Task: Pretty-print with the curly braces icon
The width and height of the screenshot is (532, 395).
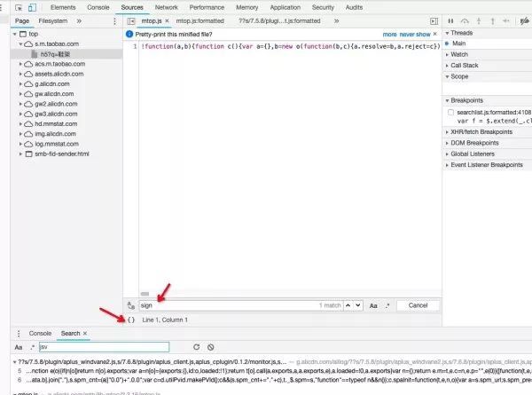Action: (x=131, y=320)
